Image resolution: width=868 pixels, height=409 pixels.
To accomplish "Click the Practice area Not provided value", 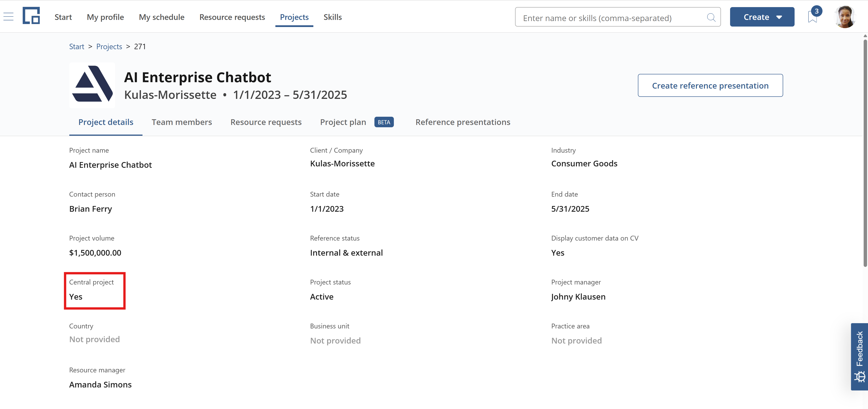I will 576,341.
